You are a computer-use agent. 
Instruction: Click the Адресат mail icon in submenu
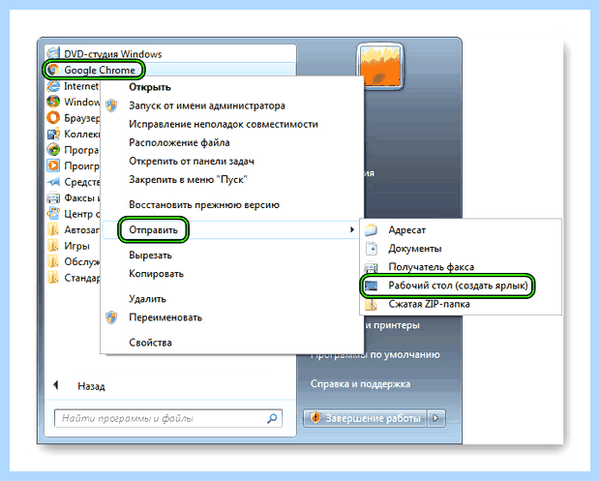tap(371, 230)
